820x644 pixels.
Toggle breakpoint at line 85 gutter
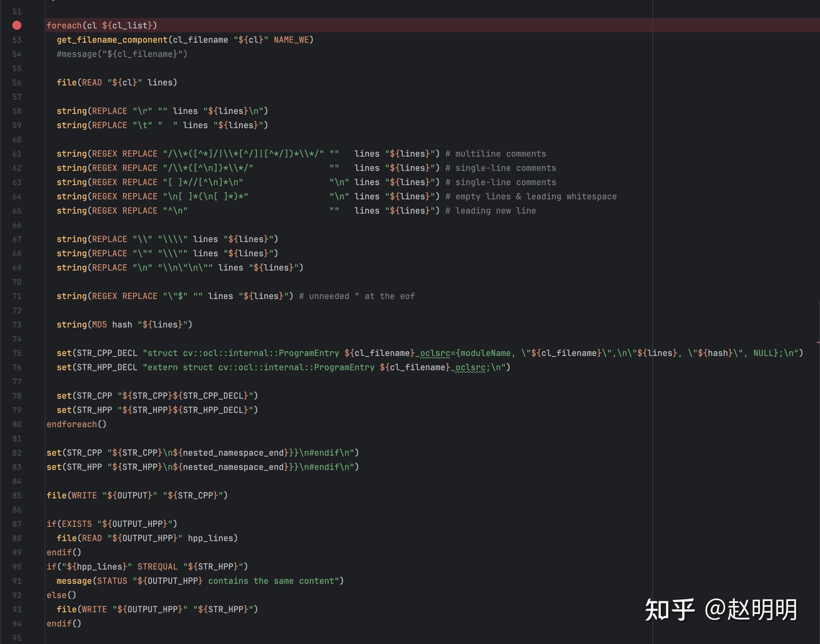pyautogui.click(x=17, y=495)
